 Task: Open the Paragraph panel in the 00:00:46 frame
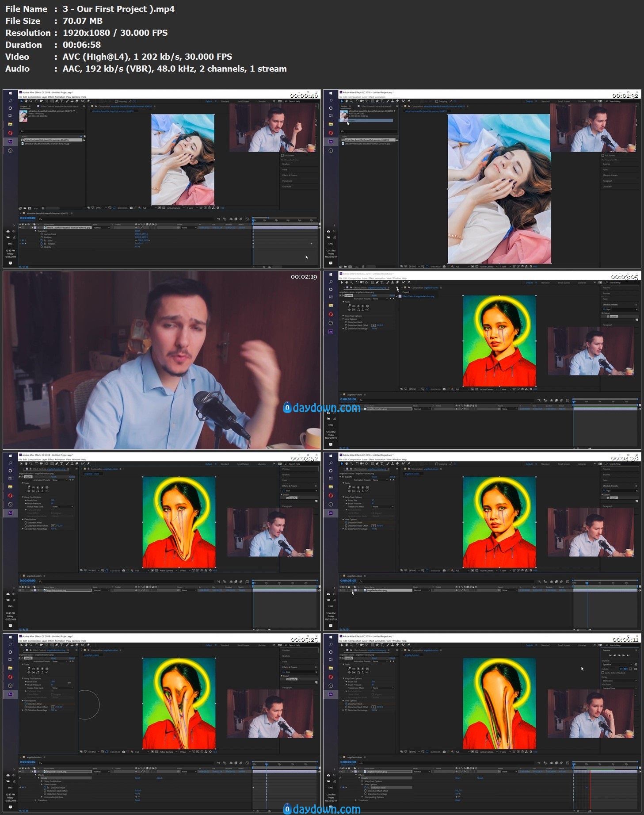point(287,181)
